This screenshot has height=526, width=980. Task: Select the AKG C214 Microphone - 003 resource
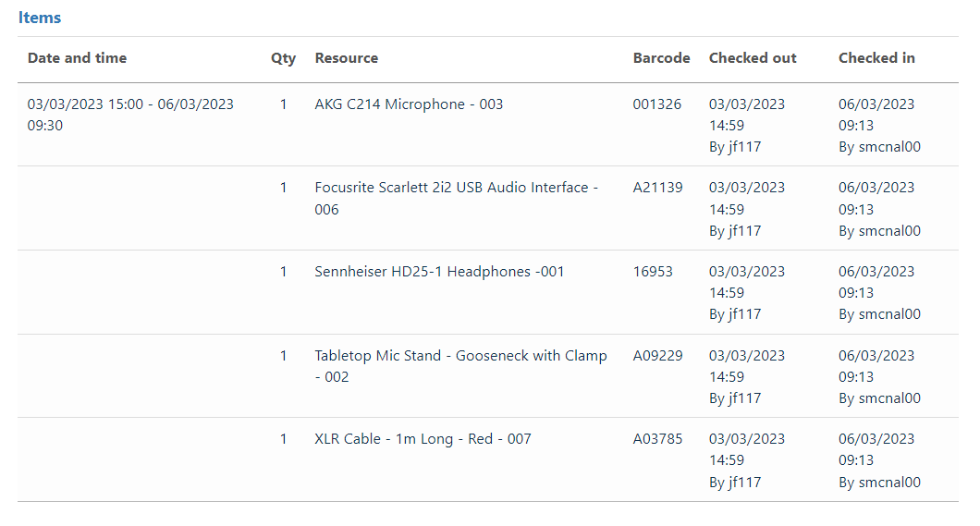[409, 104]
